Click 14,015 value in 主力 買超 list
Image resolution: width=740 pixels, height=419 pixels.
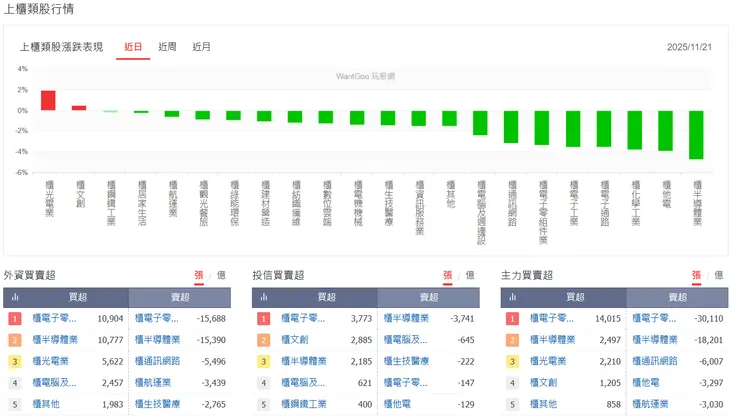pyautogui.click(x=608, y=318)
